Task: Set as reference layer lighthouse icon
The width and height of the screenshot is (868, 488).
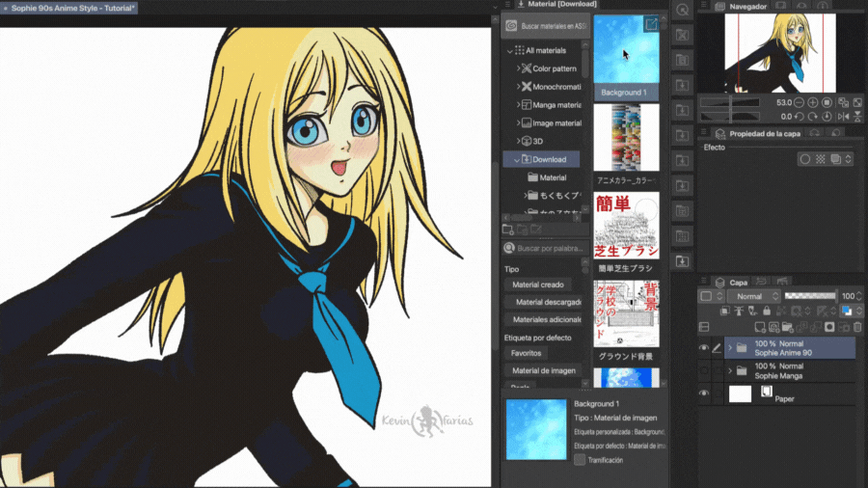Action: click(739, 311)
